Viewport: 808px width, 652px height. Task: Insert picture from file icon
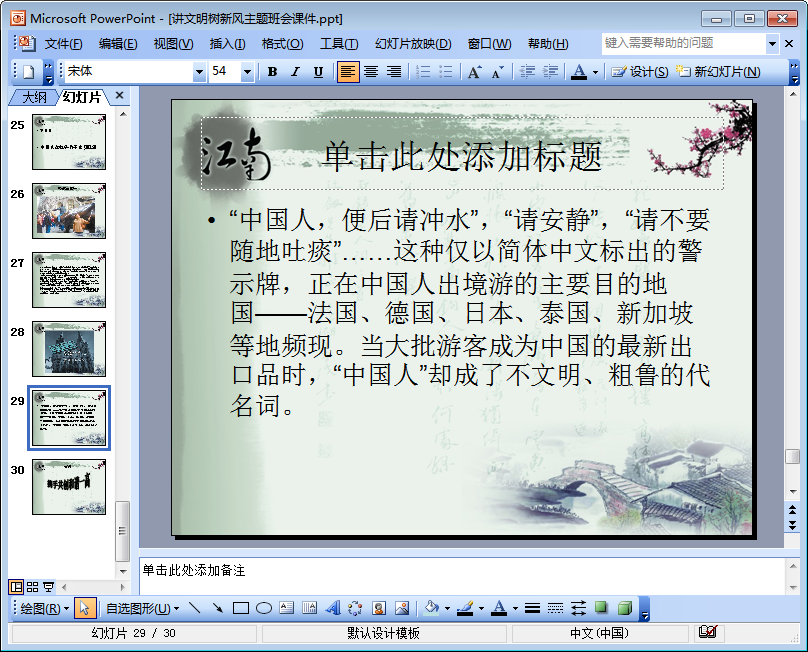click(402, 609)
